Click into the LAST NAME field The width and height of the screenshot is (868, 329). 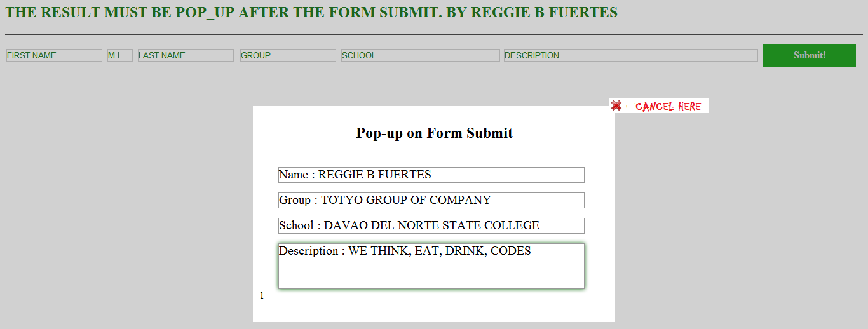tap(186, 55)
